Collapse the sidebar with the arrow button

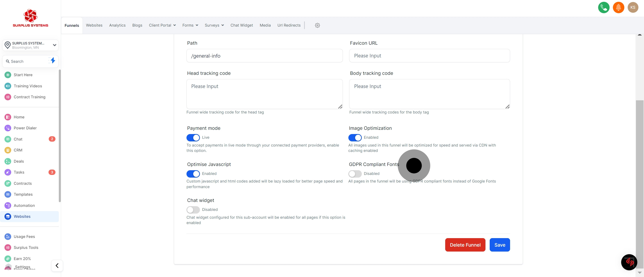[57, 266]
